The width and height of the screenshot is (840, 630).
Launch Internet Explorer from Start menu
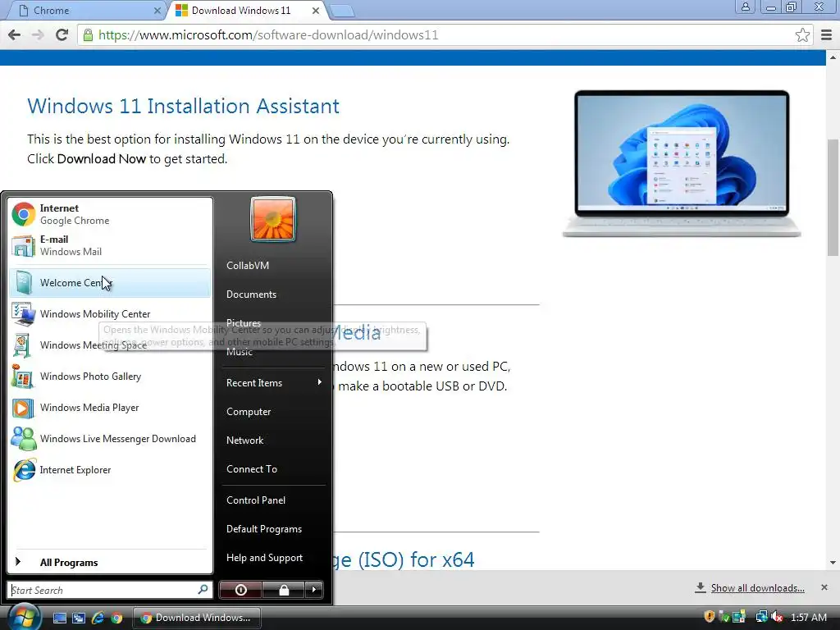(x=110, y=470)
